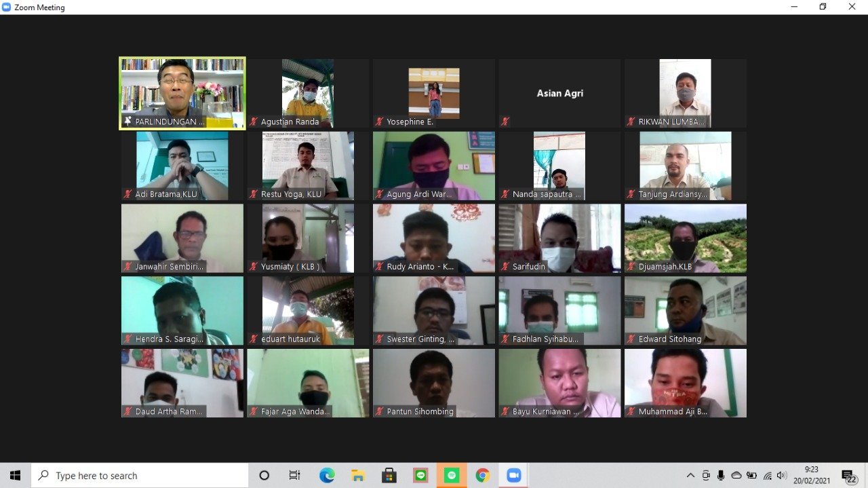Click the Windows Start button
868x488 pixels.
15,476
